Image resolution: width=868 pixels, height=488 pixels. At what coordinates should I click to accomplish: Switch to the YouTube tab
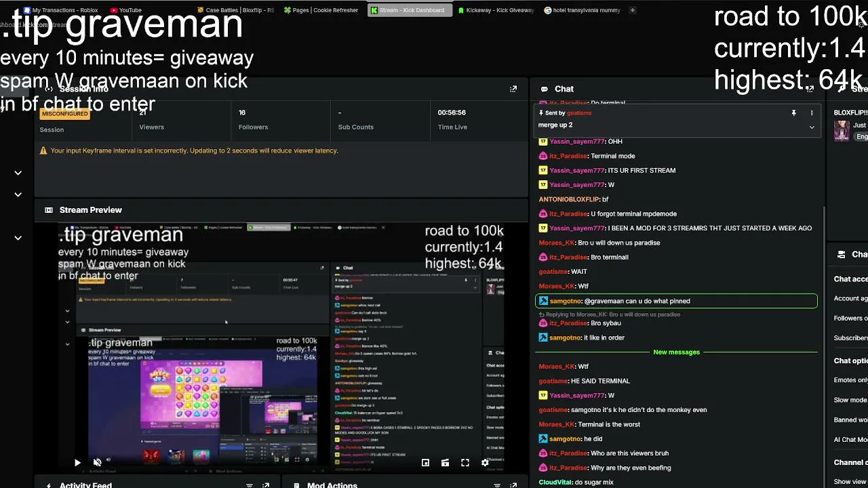(x=125, y=10)
